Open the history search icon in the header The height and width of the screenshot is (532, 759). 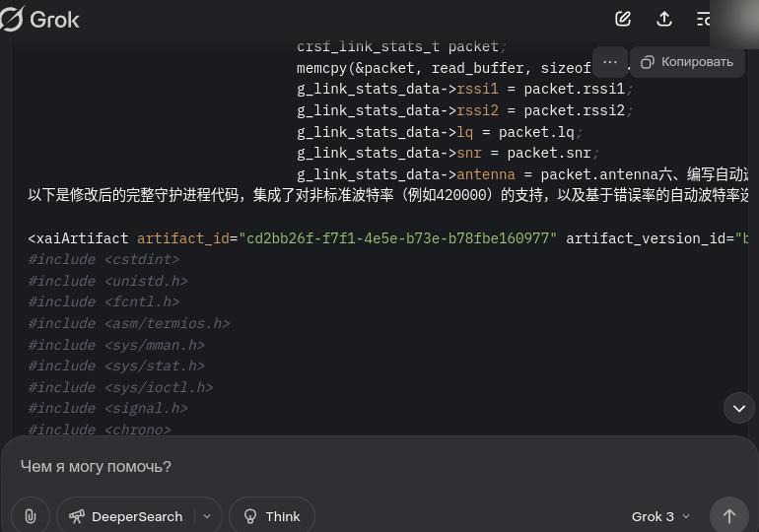click(704, 20)
